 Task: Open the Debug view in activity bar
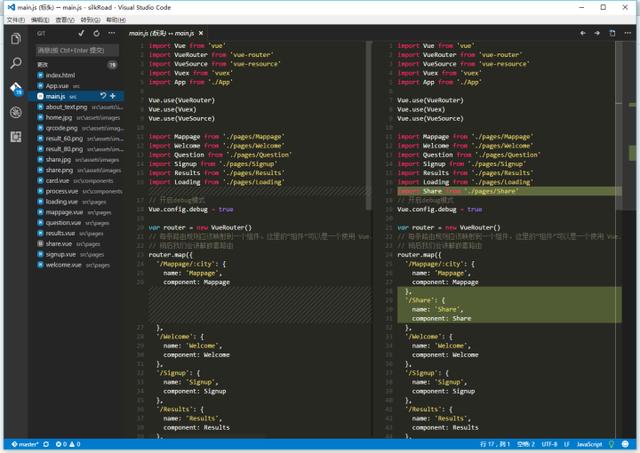point(16,112)
